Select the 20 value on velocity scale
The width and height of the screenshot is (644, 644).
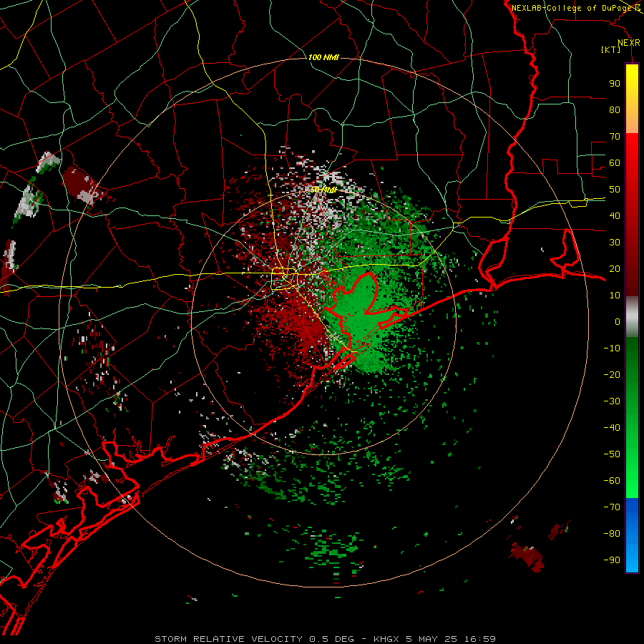pos(615,268)
